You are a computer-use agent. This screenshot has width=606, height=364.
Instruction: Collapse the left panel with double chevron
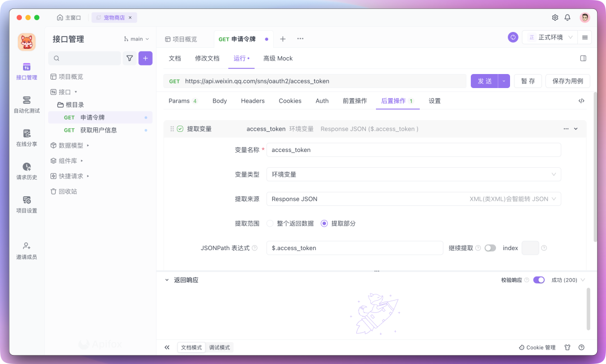[x=167, y=347]
